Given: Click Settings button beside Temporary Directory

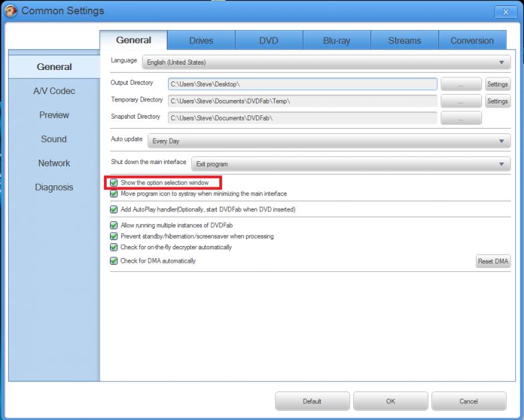Looking at the screenshot, I should tap(497, 101).
